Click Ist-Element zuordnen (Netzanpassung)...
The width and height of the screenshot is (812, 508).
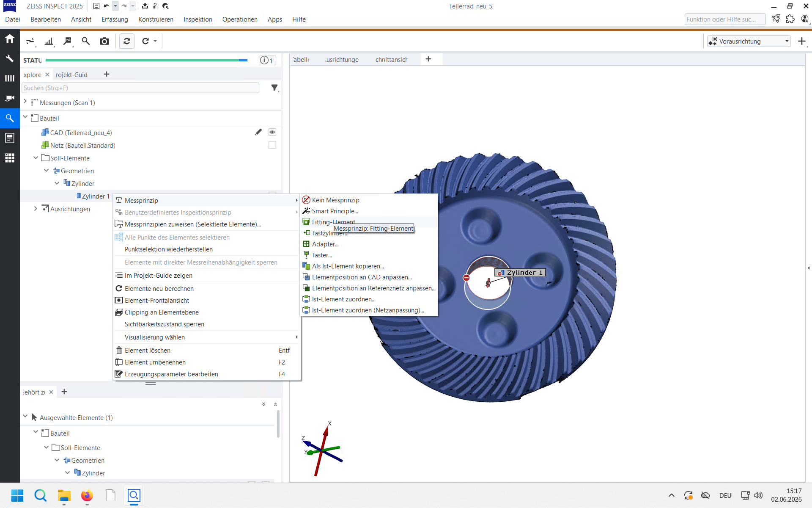(369, 310)
